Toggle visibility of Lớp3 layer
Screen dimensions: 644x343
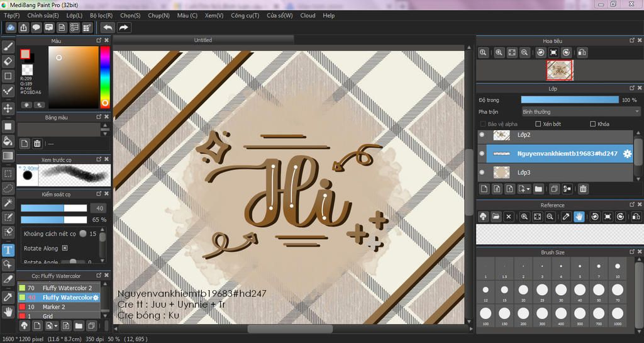pyautogui.click(x=482, y=172)
